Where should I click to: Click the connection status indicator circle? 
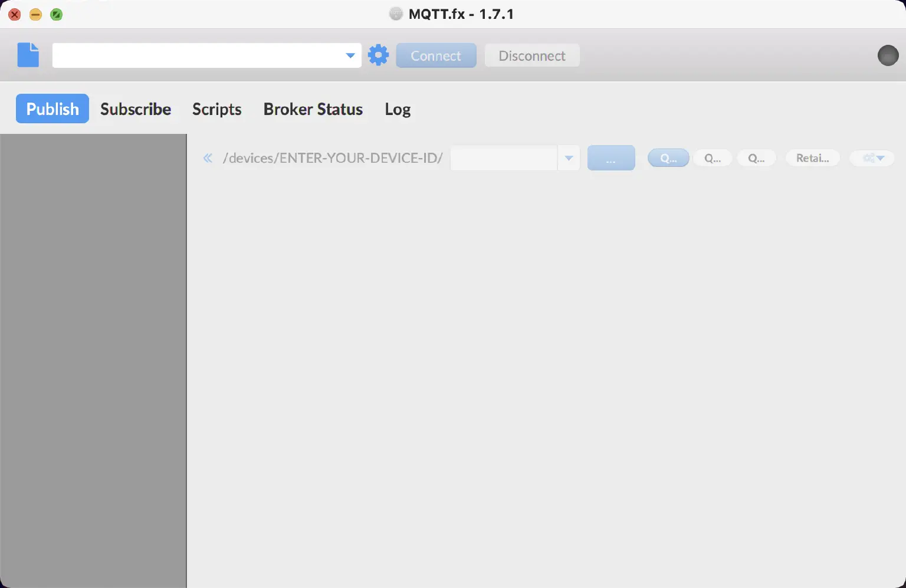pyautogui.click(x=888, y=55)
